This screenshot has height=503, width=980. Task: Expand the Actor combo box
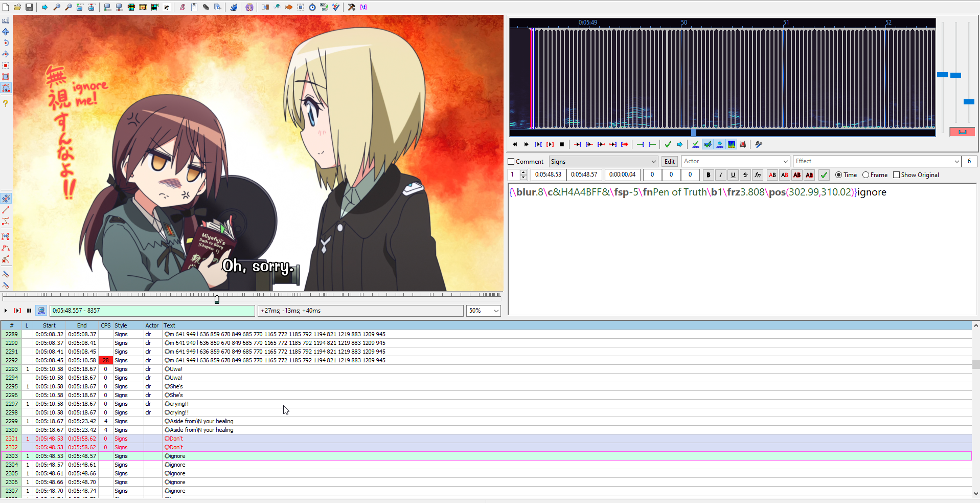786,162
